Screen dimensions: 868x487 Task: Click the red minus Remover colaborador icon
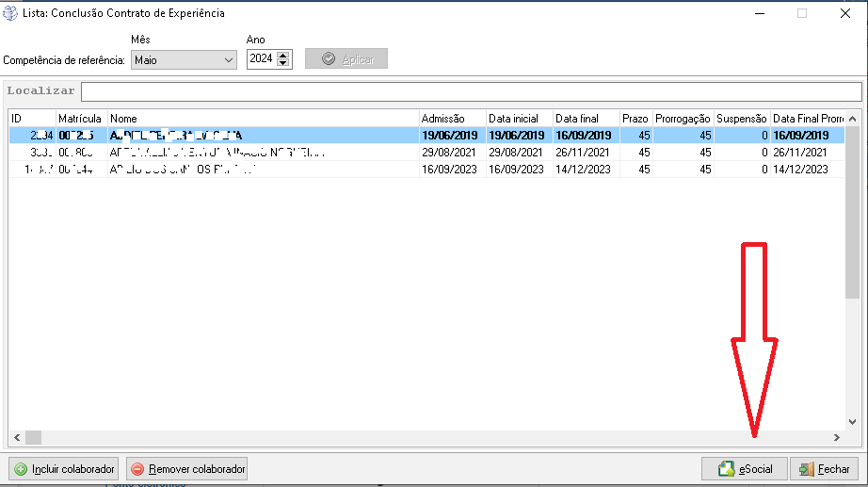tap(137, 469)
